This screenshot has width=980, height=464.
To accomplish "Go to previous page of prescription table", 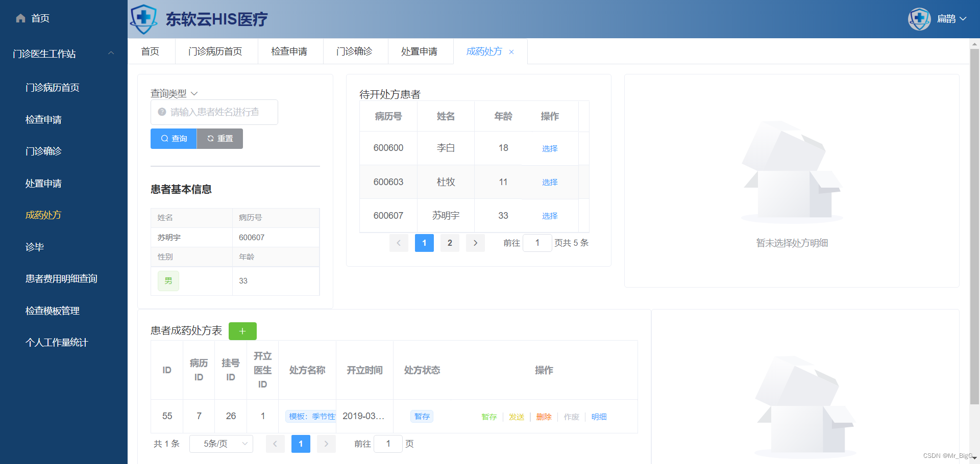I will tap(275, 444).
